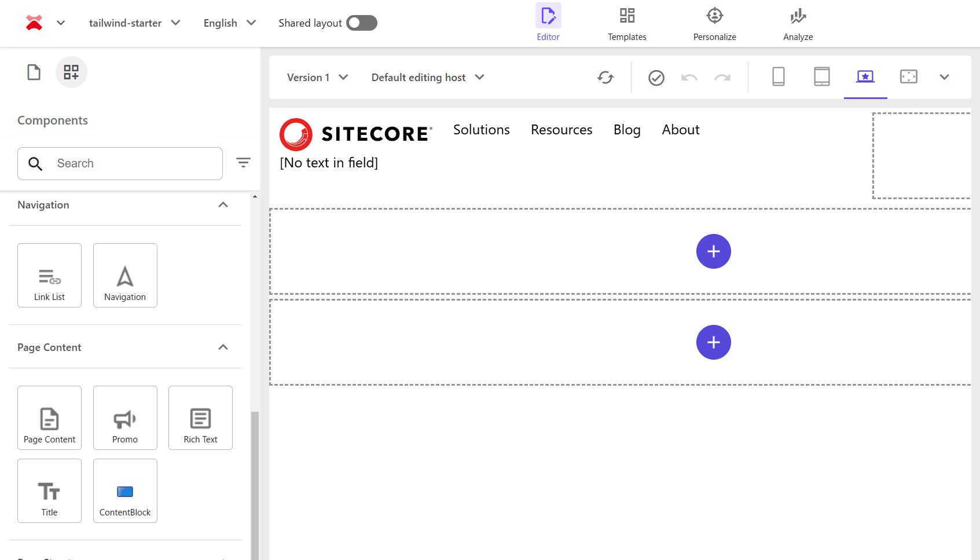This screenshot has width=980, height=560.
Task: Expand the Default editing host dropdown
Action: tap(427, 78)
